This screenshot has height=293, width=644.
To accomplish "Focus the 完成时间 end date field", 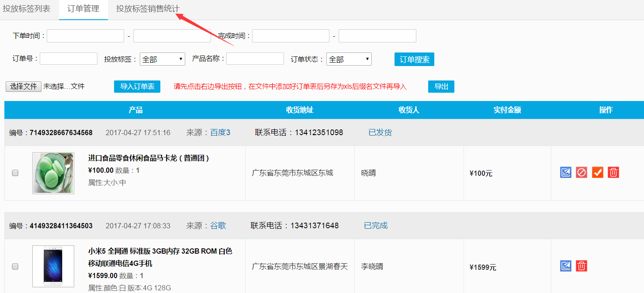I will (377, 36).
